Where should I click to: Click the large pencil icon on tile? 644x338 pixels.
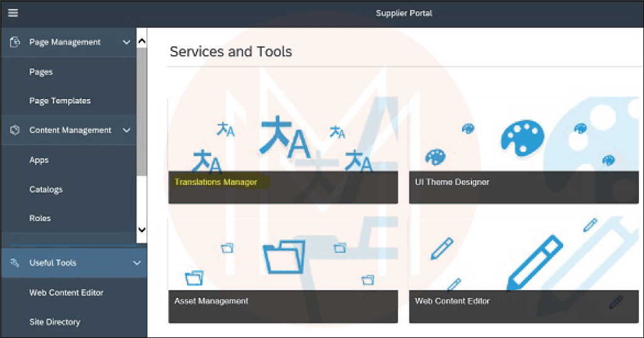tap(534, 263)
